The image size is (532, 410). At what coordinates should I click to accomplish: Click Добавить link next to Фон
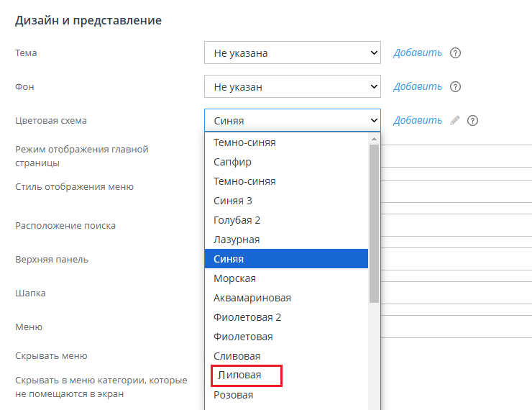[x=418, y=86]
